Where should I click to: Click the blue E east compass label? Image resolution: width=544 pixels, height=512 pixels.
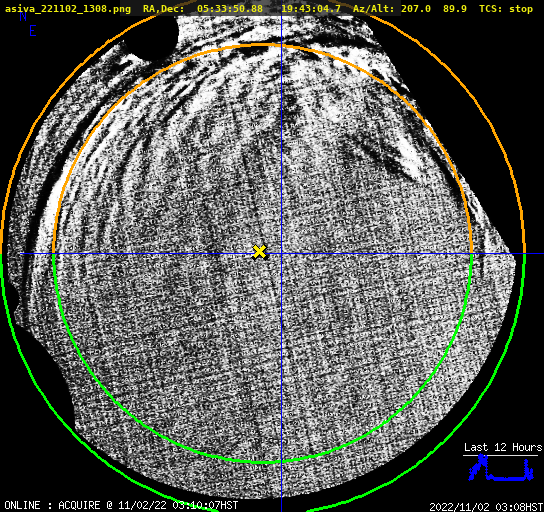(x=33, y=31)
